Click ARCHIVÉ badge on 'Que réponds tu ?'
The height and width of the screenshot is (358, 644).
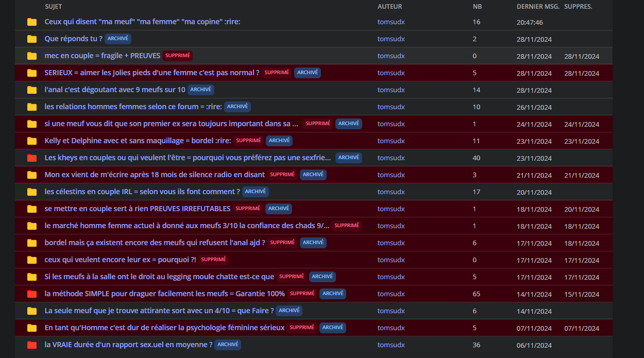[x=118, y=39]
